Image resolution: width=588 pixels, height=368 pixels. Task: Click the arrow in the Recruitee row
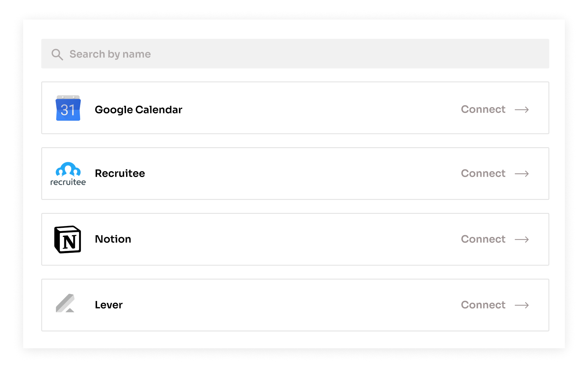pyautogui.click(x=522, y=174)
